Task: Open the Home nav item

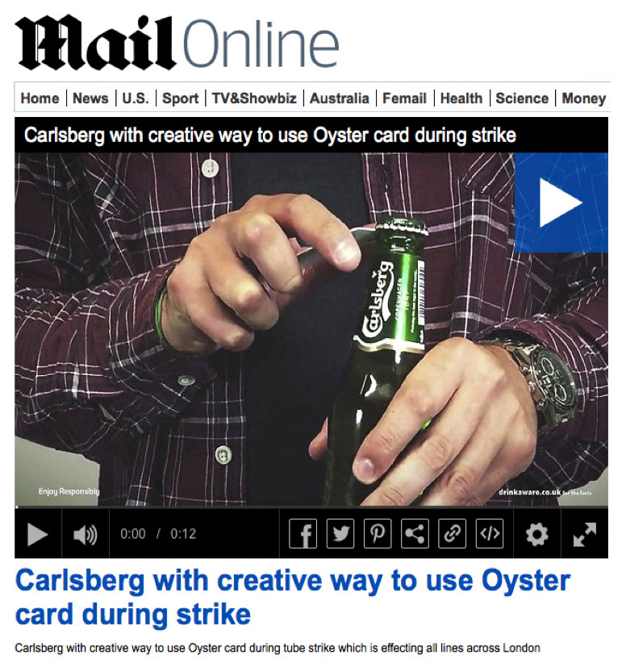Action: (40, 98)
